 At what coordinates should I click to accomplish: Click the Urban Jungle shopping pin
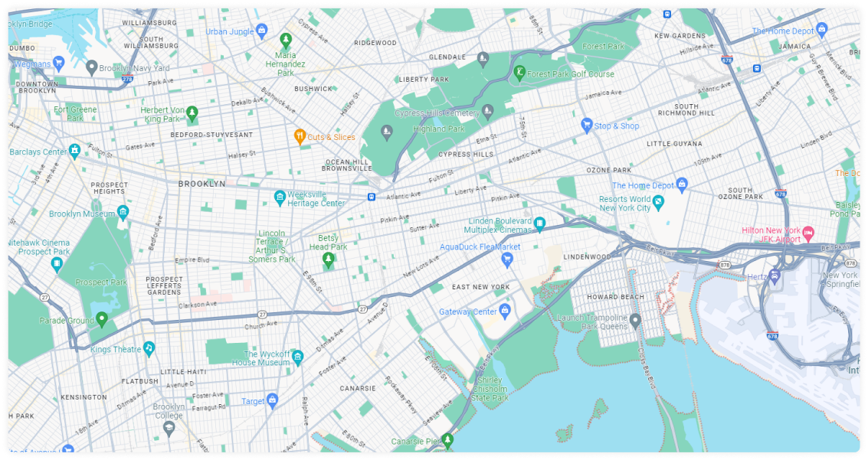[x=263, y=29]
